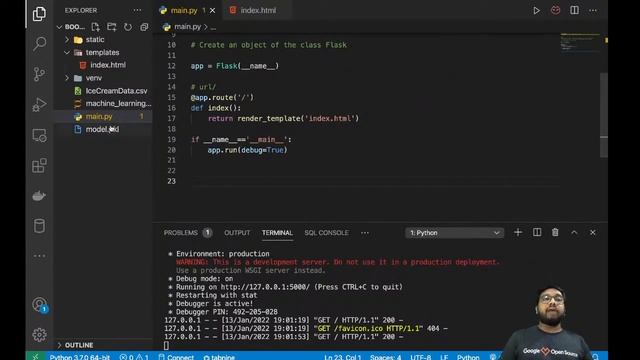Click the editor vertical scrollbar
This screenshot has width=640, height=360.
(x=604, y=114)
